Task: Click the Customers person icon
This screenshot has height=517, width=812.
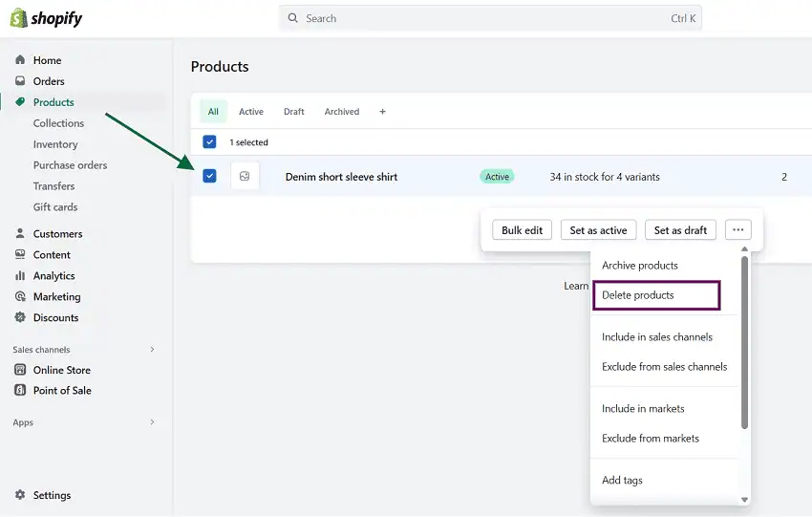Action: [x=20, y=234]
